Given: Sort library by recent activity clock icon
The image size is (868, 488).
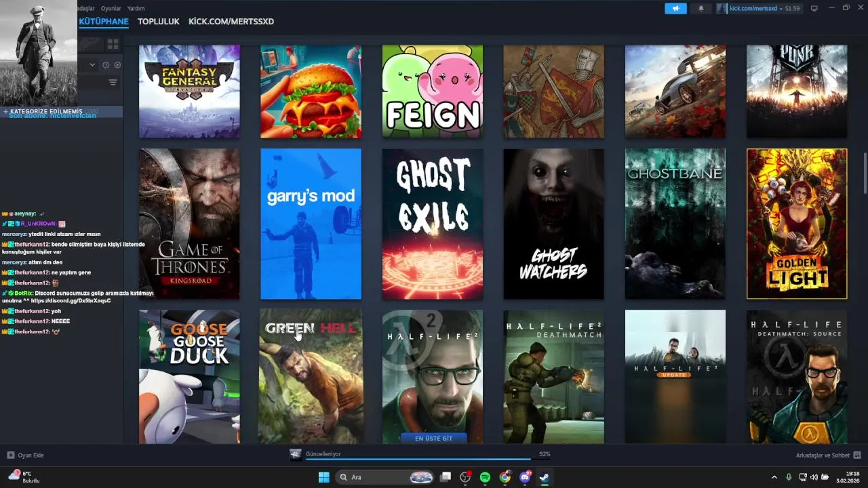Looking at the screenshot, I should point(106,65).
